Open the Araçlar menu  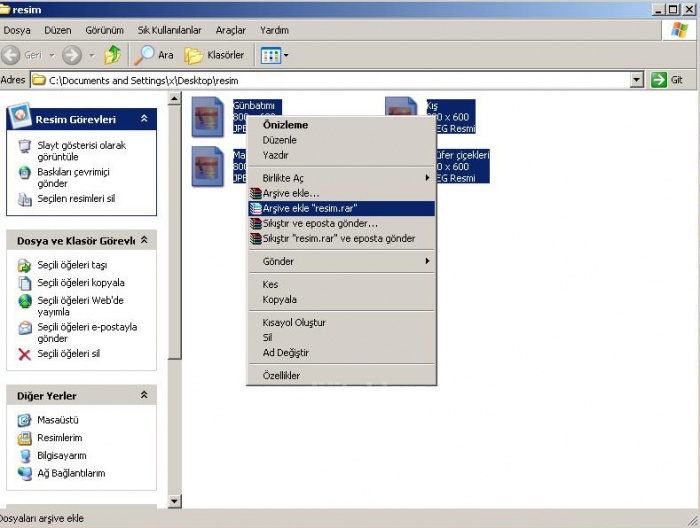tap(230, 30)
